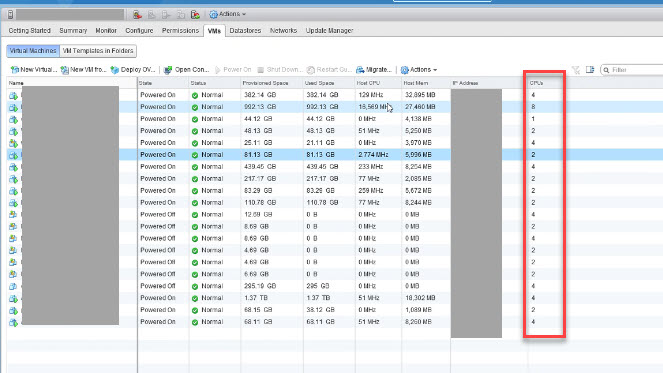
Task: Open the Datastores tab
Action: [x=245, y=30]
